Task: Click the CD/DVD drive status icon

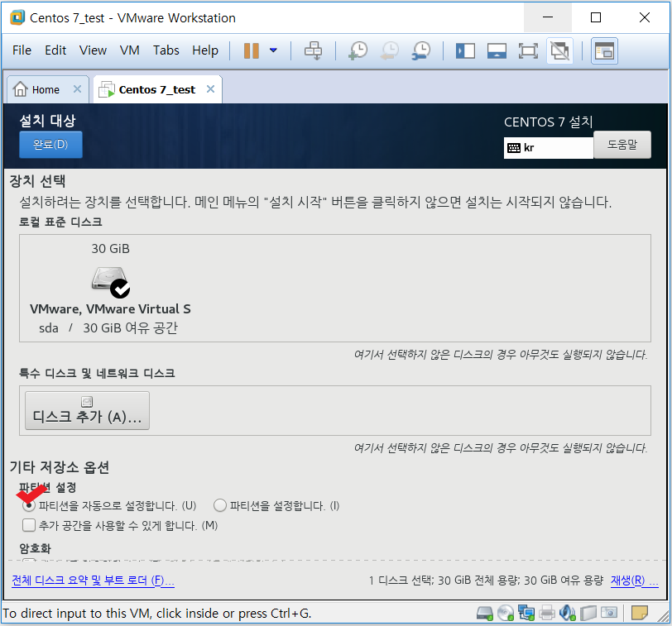Action: 506,613
